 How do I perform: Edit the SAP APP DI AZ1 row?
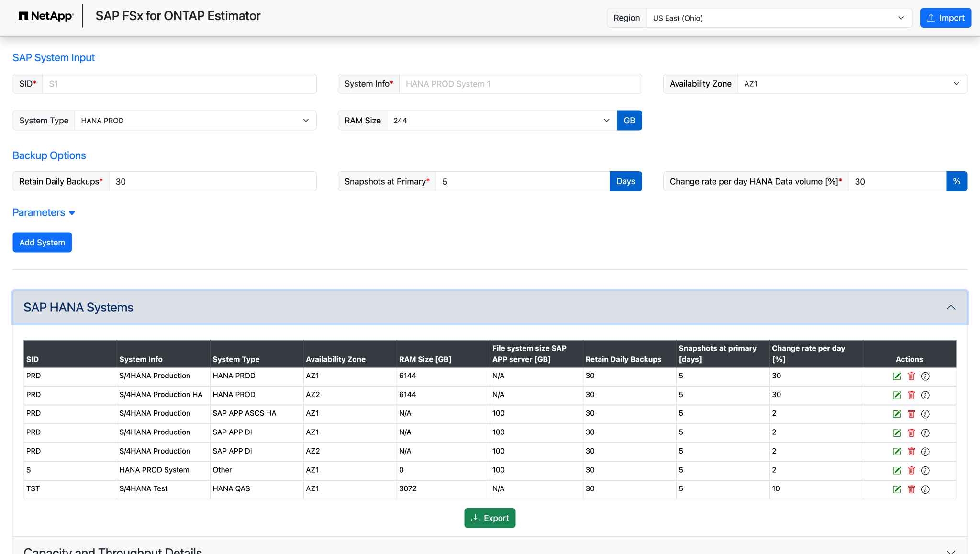(x=897, y=433)
